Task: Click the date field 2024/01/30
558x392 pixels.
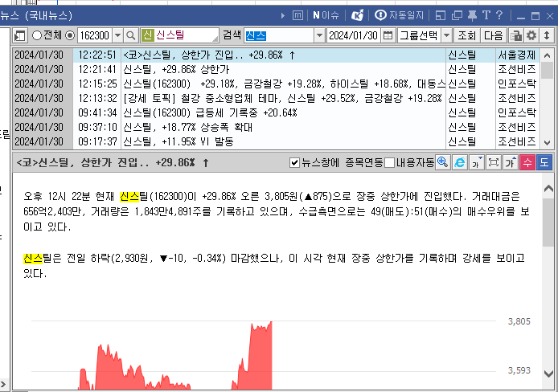Action: pos(354,35)
